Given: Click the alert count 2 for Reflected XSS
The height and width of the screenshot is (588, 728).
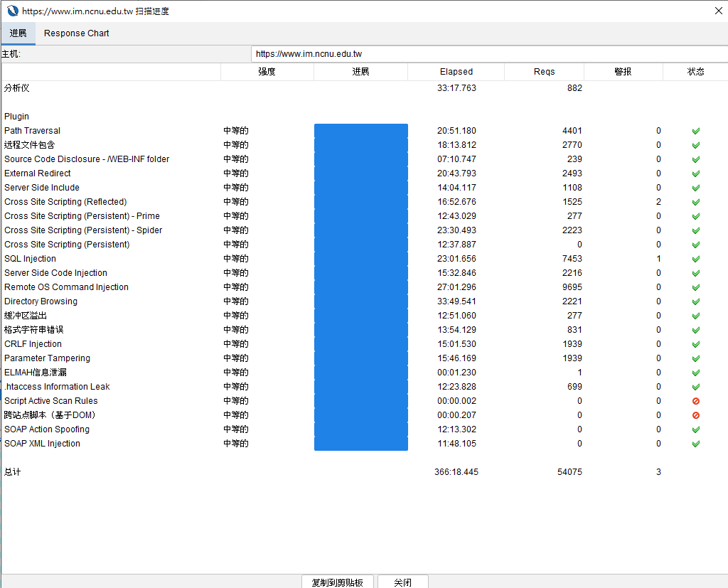Looking at the screenshot, I should [658, 202].
